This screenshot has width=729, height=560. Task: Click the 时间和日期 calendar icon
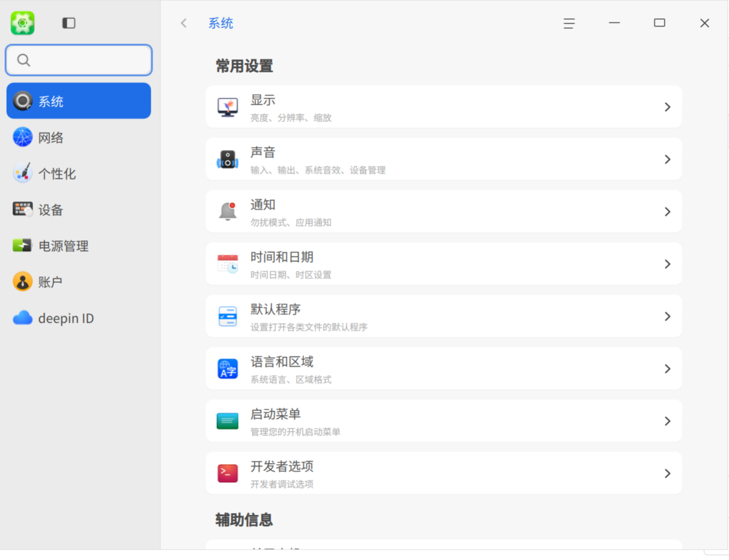coord(228,264)
